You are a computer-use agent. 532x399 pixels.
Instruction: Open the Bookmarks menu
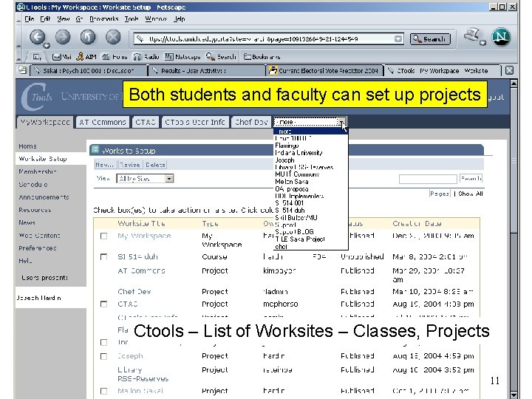point(104,18)
